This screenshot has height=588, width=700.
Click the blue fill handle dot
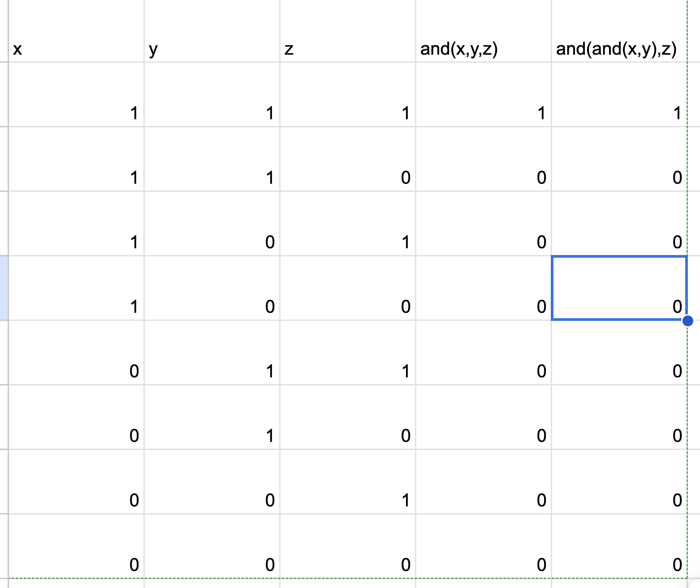[x=687, y=320]
